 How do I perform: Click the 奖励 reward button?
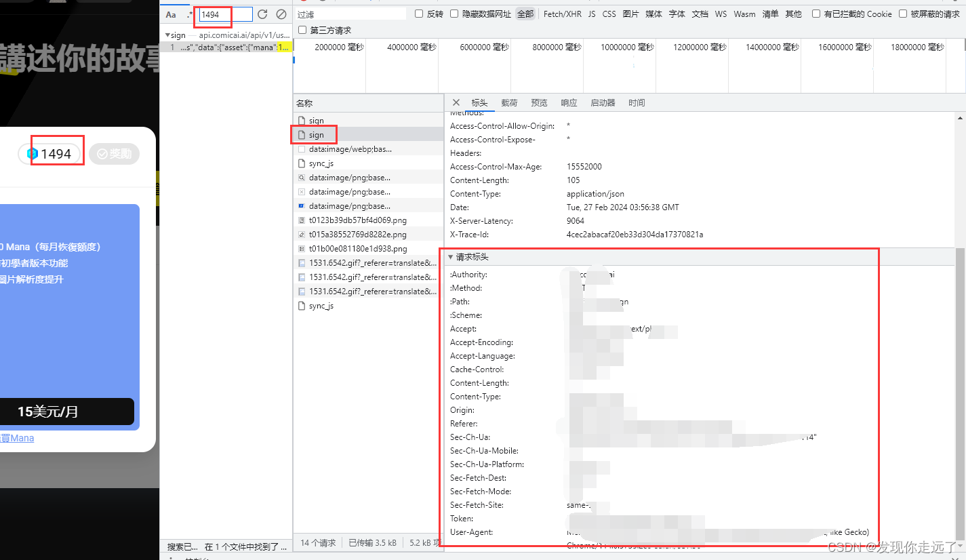(x=114, y=154)
